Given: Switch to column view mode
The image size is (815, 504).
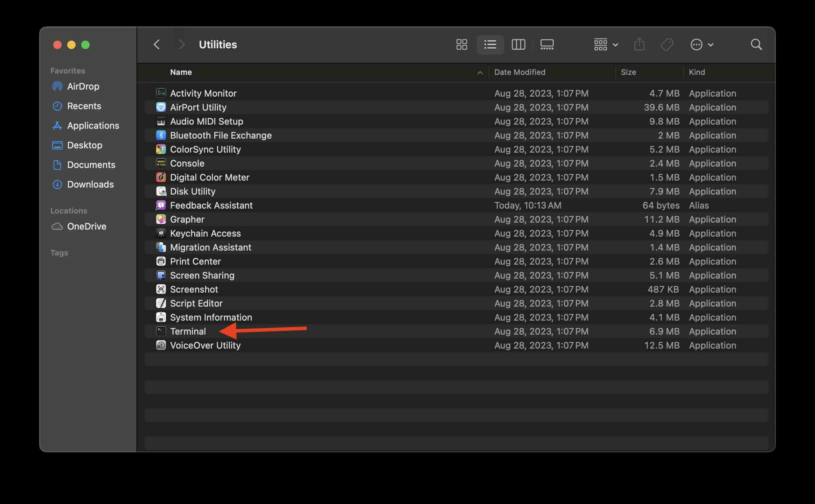Looking at the screenshot, I should (x=518, y=44).
